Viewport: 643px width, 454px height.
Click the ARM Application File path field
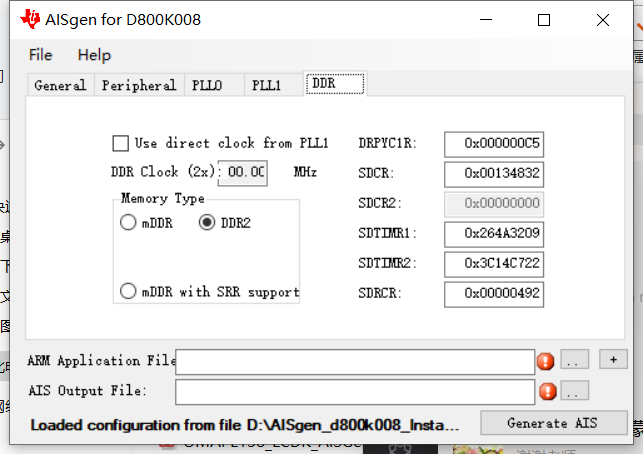pyautogui.click(x=355, y=362)
